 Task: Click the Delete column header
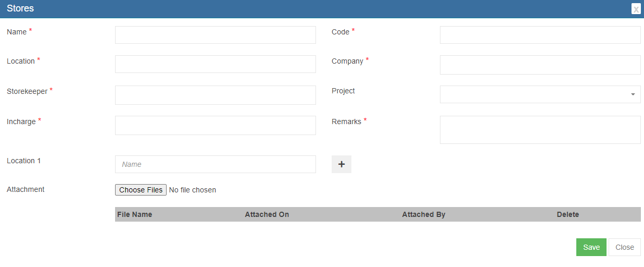[567, 214]
